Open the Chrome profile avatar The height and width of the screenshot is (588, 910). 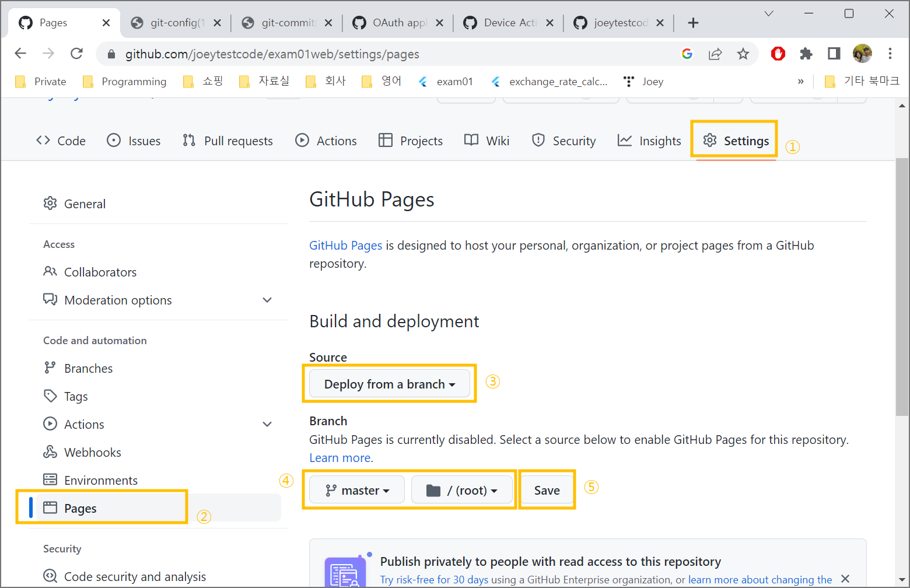862,54
